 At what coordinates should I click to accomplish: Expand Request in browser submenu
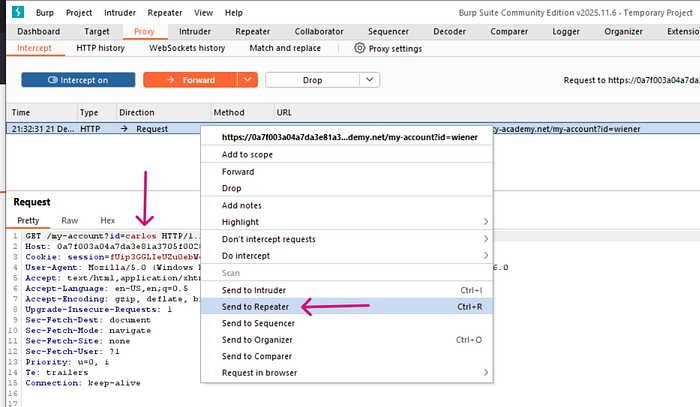click(347, 373)
